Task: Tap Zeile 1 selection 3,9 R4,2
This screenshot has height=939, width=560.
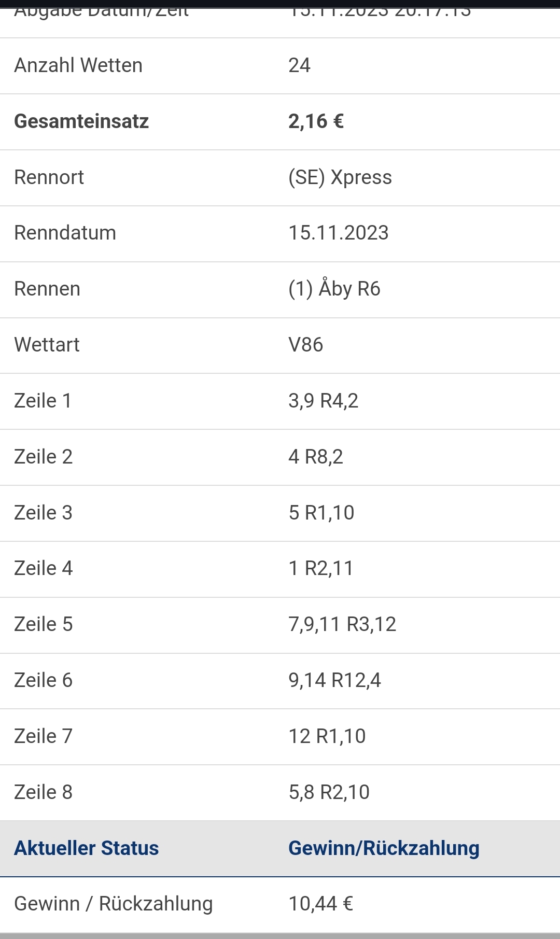Action: pyautogui.click(x=323, y=401)
